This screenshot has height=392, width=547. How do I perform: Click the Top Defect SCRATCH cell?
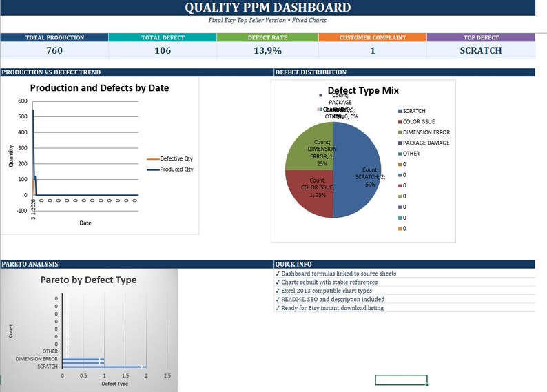pos(481,50)
